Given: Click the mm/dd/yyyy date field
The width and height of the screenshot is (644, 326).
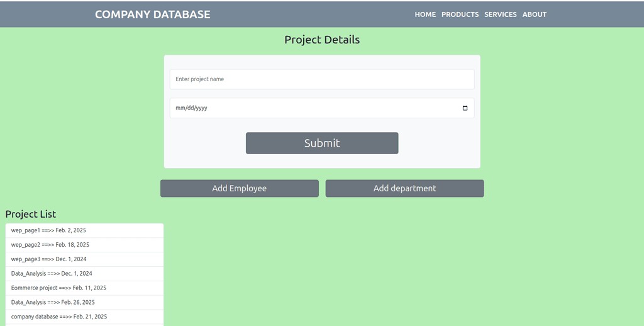Looking at the screenshot, I should [x=322, y=108].
